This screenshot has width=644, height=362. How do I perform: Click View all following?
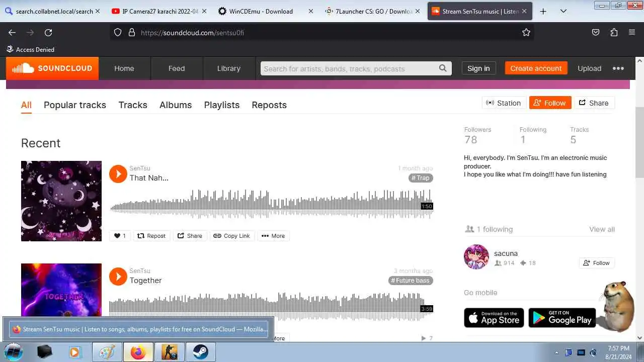(602, 229)
